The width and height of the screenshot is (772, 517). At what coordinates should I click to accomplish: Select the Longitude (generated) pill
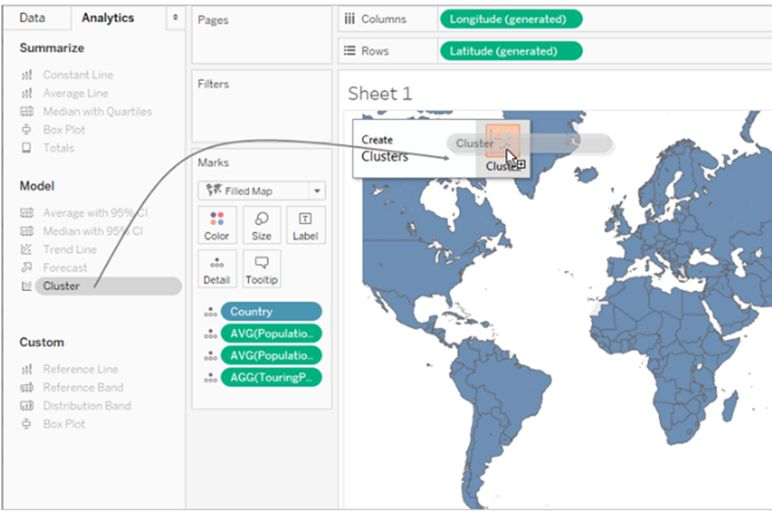tap(511, 19)
